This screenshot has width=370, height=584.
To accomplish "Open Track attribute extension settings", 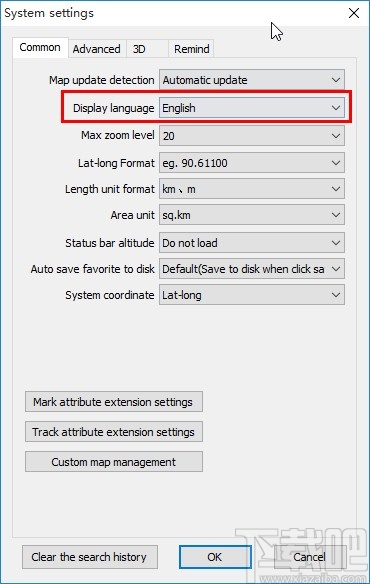I will (114, 432).
